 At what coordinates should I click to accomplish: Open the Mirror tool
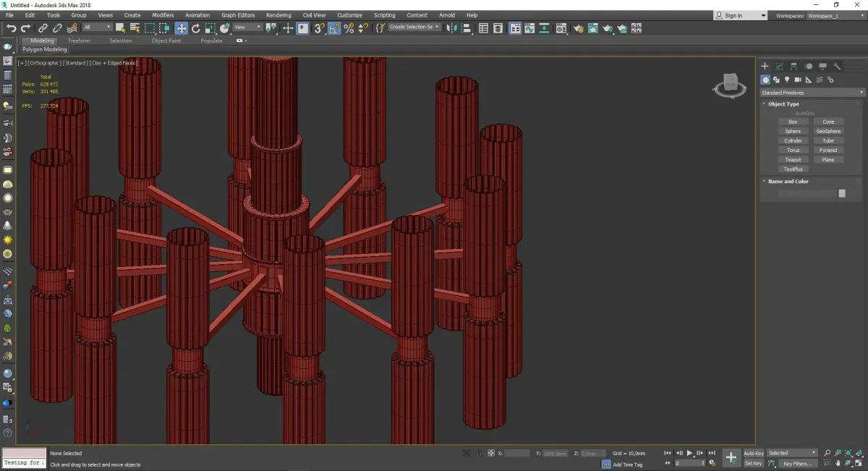(451, 28)
